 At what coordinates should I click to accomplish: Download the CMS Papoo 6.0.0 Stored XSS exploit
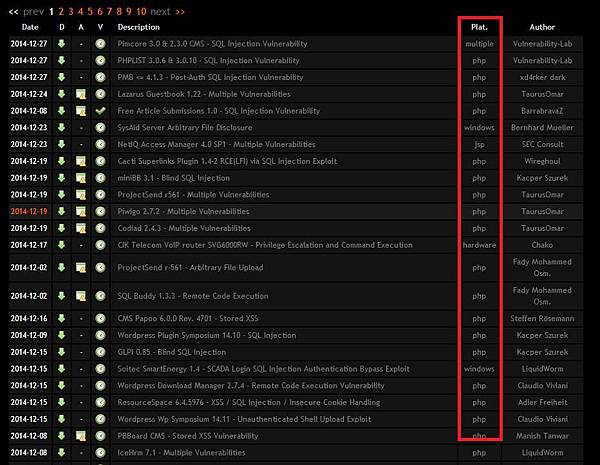[62, 318]
